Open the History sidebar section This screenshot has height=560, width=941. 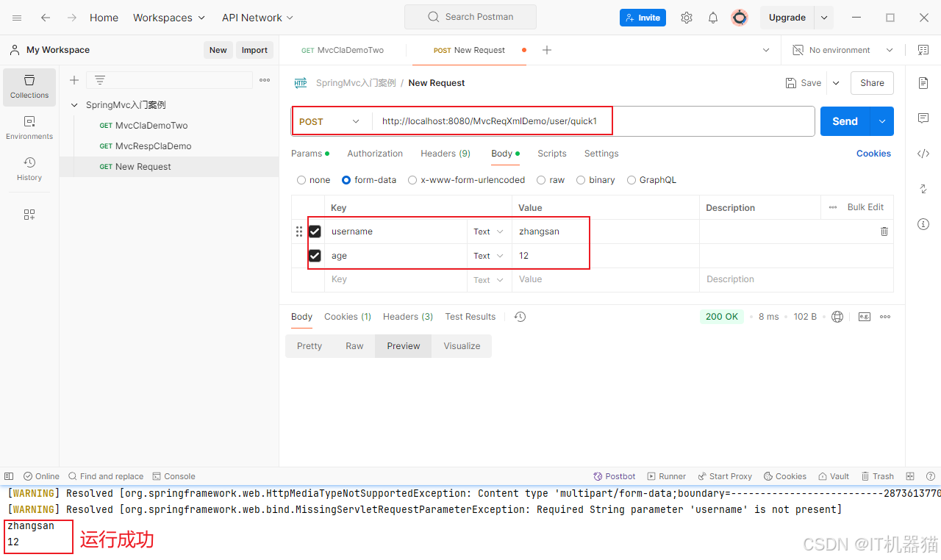[29, 169]
